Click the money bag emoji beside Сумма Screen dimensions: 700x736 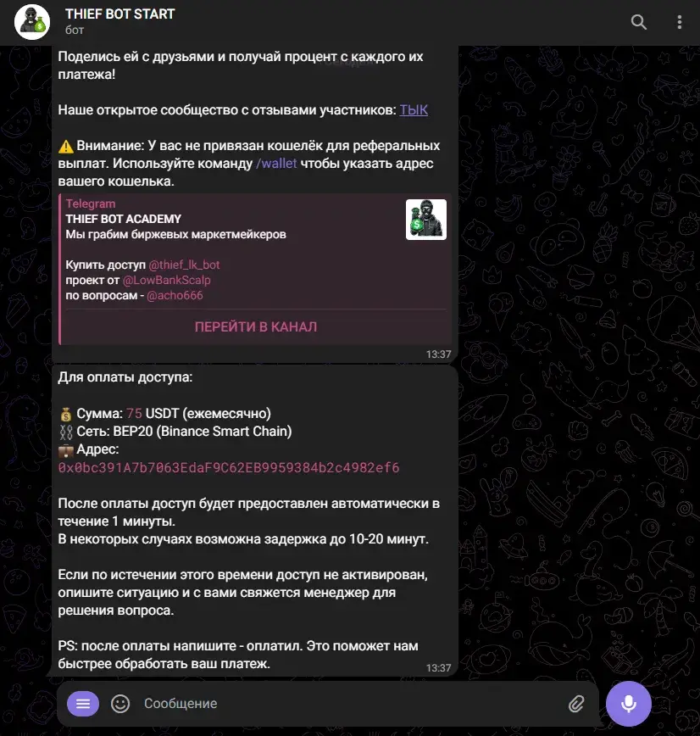[x=66, y=414]
